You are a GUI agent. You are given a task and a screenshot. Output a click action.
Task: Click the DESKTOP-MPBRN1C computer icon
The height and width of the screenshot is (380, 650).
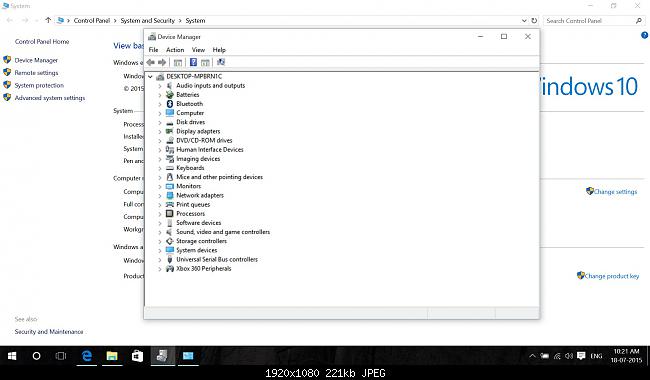point(160,77)
